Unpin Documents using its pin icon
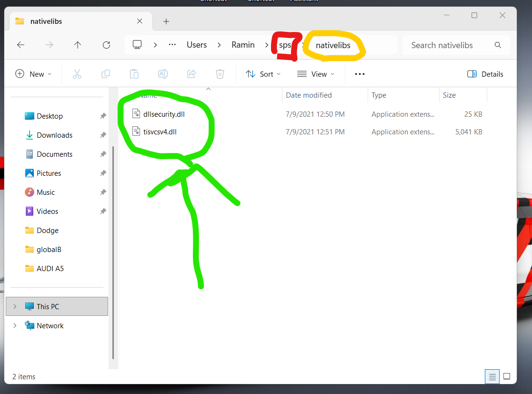Viewport: 532px width, 394px height. 103,154
